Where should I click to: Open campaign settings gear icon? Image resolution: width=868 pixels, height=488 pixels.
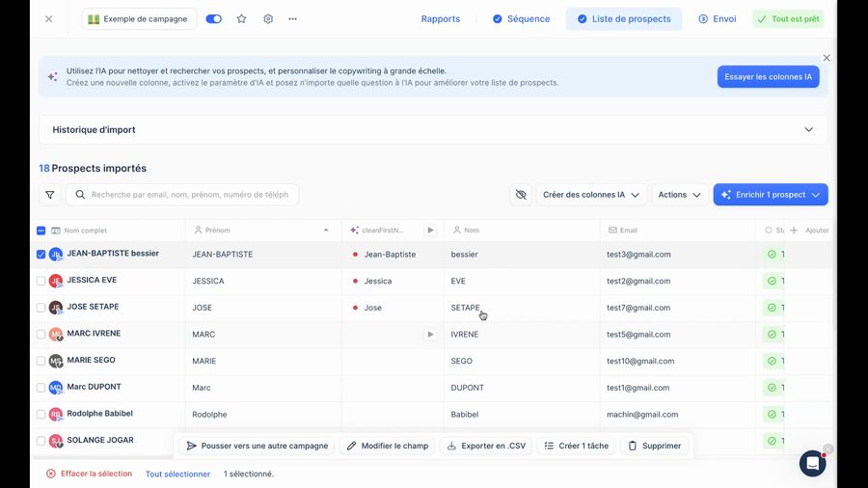click(268, 19)
